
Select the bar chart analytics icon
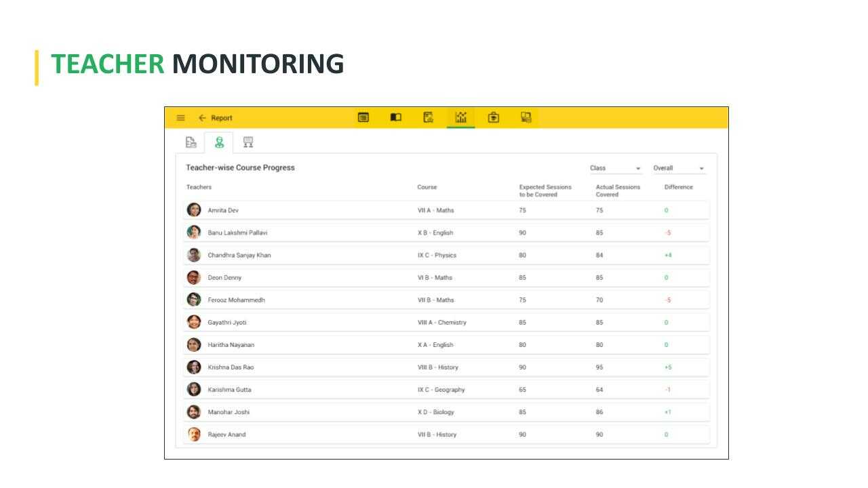click(461, 117)
